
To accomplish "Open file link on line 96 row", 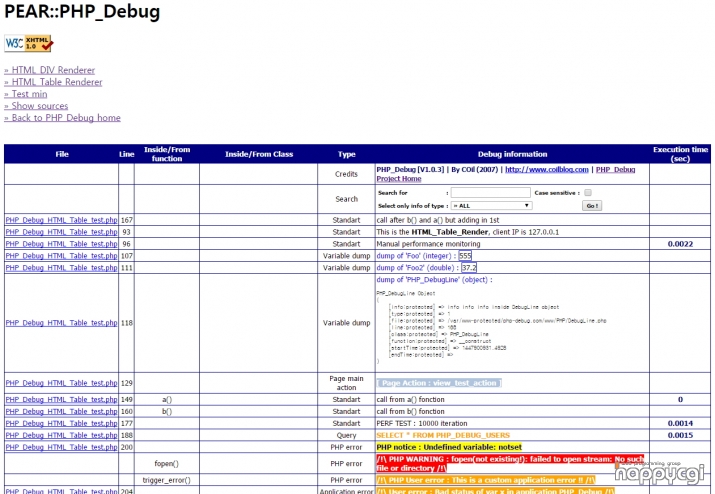I will coord(62,244).
